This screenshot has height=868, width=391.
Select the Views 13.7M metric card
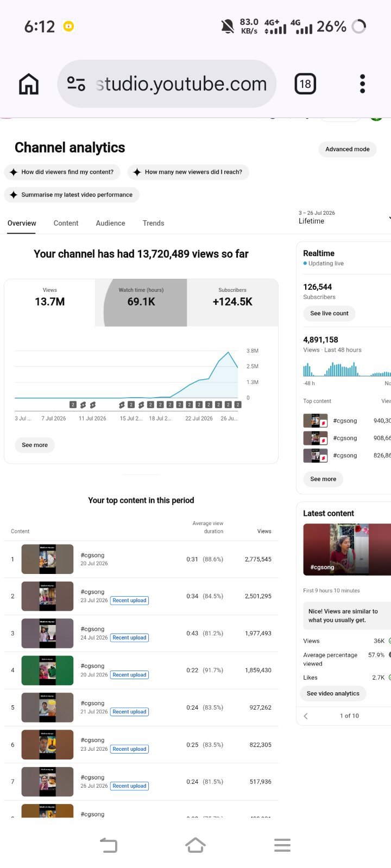tap(49, 303)
